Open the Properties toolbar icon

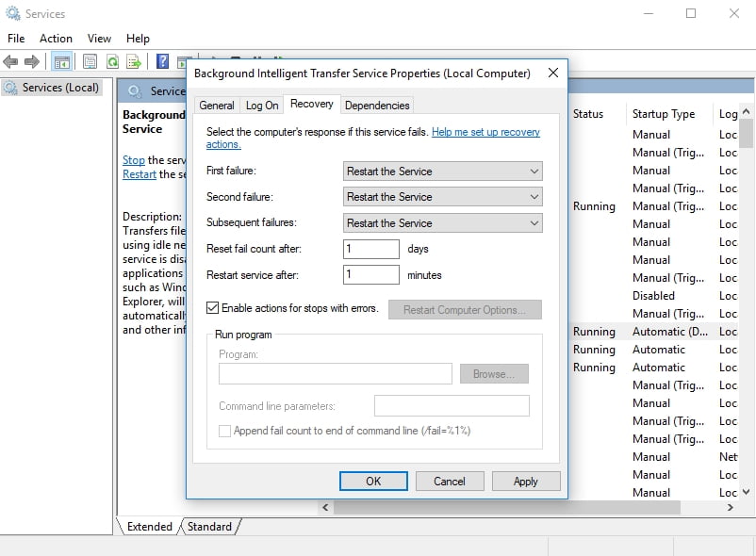point(90,62)
